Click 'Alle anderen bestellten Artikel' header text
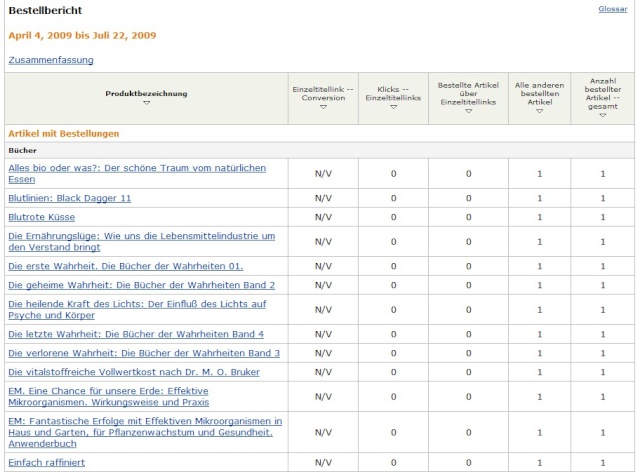The image size is (640, 472). coord(540,94)
